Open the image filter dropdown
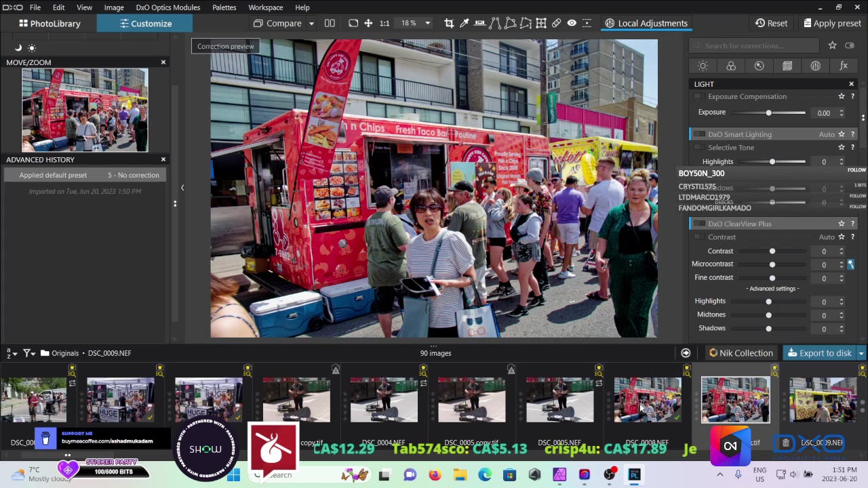 (x=29, y=353)
